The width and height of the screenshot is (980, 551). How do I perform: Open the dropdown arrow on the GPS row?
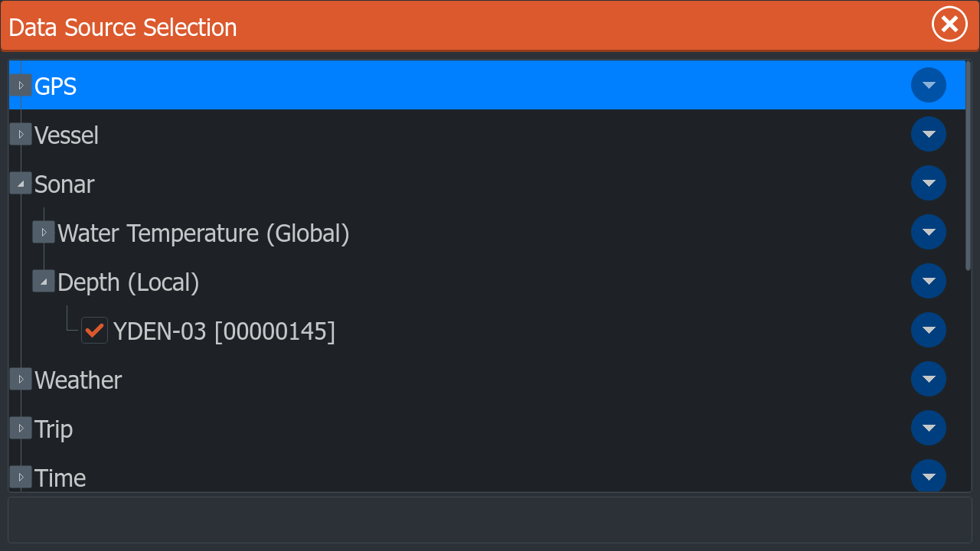coord(928,85)
